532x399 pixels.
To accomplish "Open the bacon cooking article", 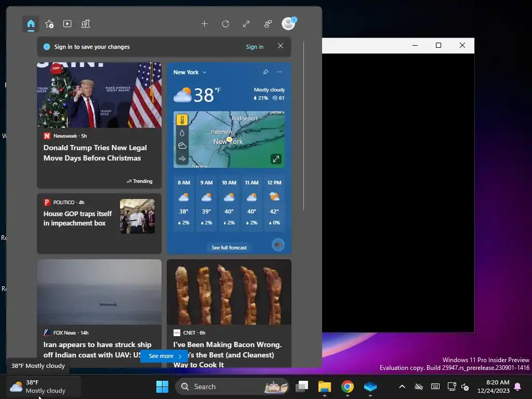I will coord(229,313).
